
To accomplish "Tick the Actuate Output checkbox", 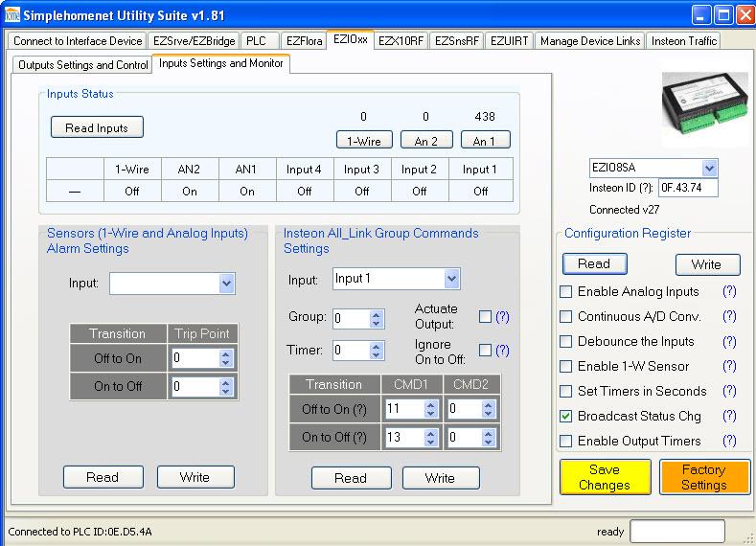I will (x=485, y=317).
